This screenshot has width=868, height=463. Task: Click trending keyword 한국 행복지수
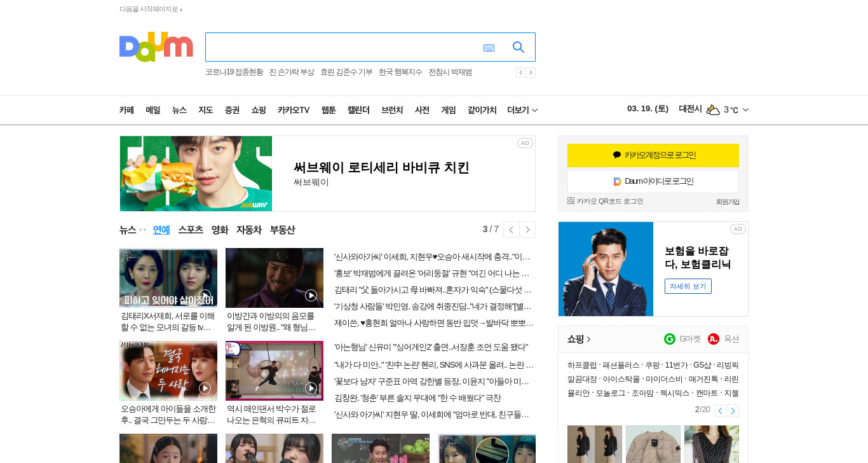(x=400, y=73)
